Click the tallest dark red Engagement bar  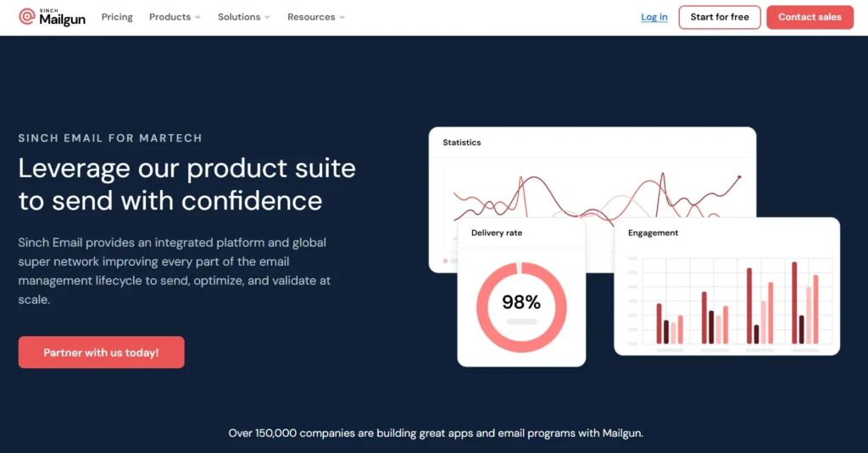(794, 302)
